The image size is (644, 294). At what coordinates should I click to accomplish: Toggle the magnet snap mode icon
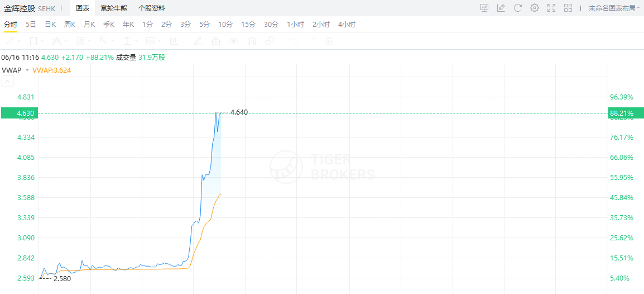coord(251,41)
